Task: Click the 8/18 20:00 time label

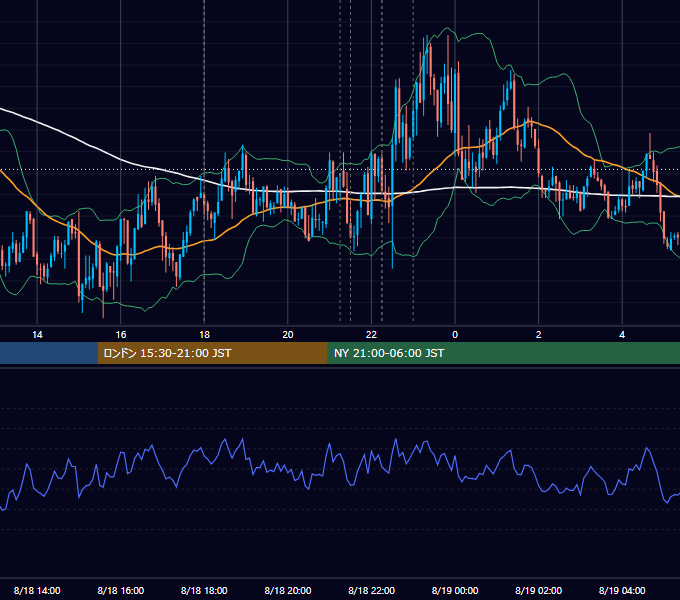Action: [x=288, y=590]
